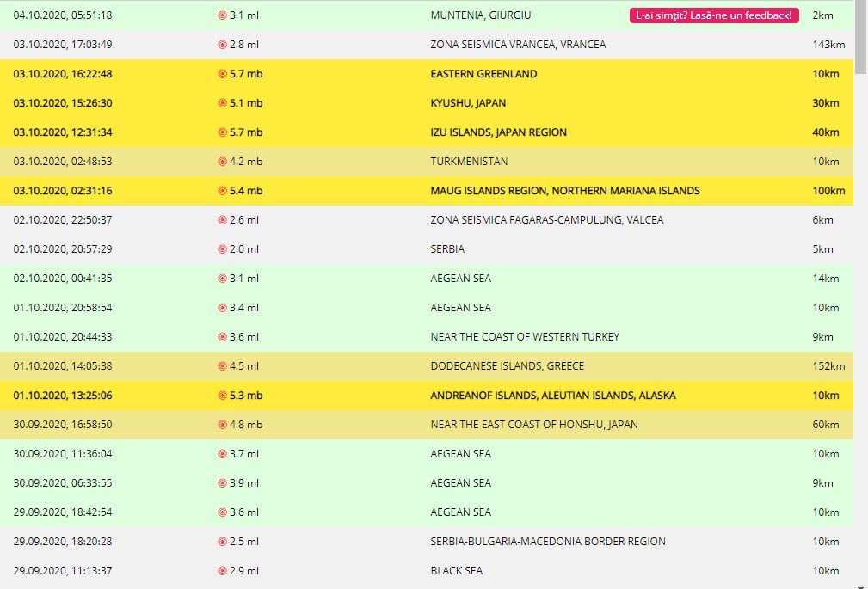The height and width of the screenshot is (589, 868).
Task: Click the magnitude icon for Maug Islands quake
Action: click(222, 191)
